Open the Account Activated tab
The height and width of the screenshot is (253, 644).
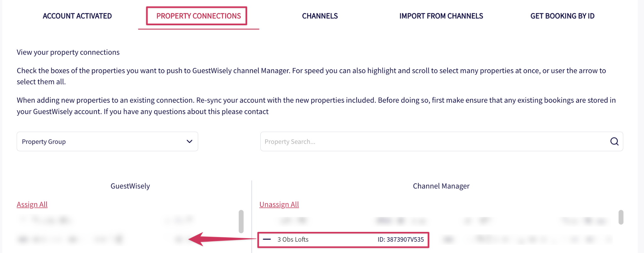pos(77,16)
